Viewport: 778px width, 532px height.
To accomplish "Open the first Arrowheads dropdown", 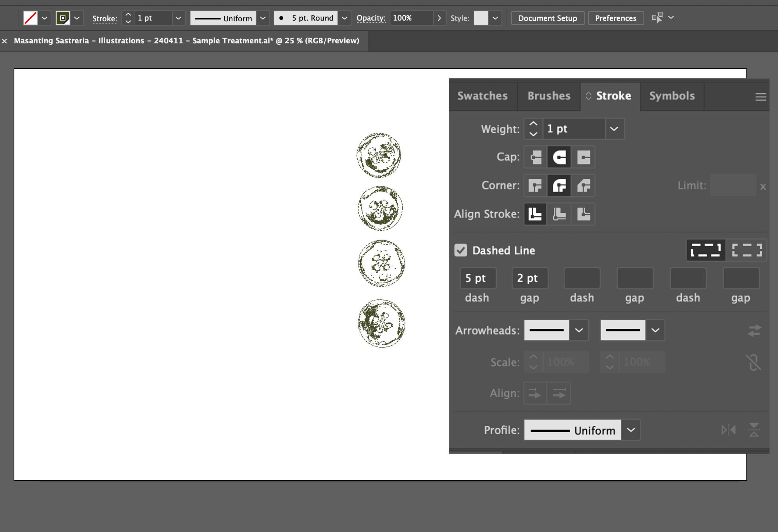I will tap(579, 330).
